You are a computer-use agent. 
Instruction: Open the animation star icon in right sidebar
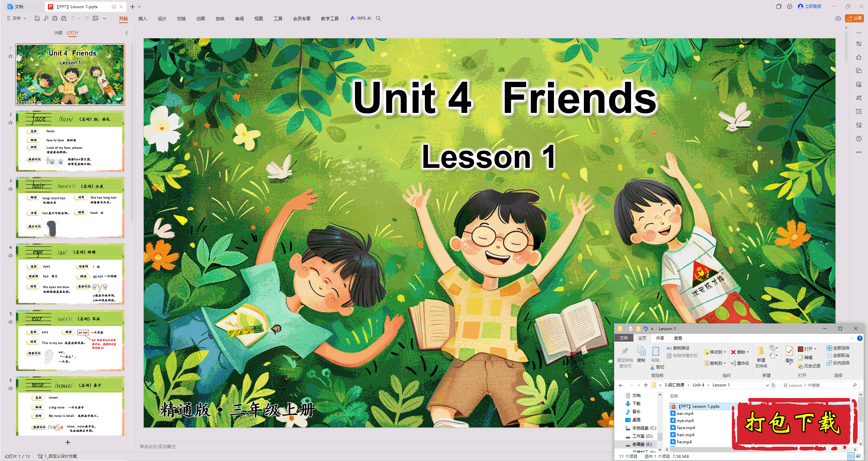point(859,57)
